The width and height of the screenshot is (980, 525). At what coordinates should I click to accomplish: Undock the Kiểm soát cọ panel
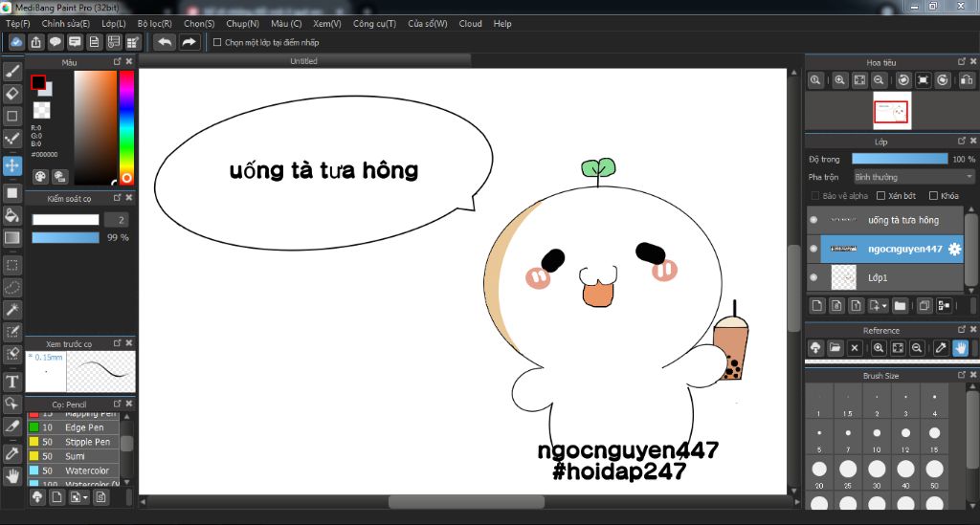click(x=117, y=198)
